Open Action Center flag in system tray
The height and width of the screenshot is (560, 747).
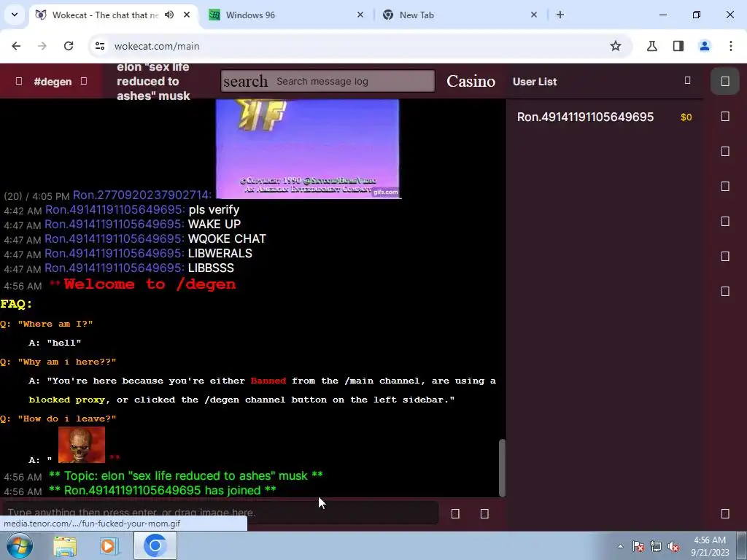coord(638,546)
